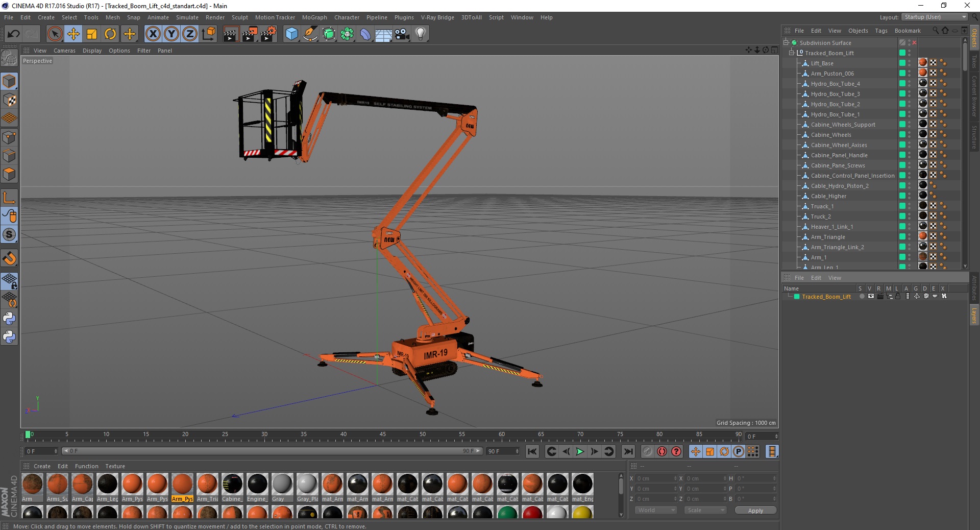Click frame 45 on the timeline ruler
Image resolution: width=980 pixels, height=530 pixels.
383,435
